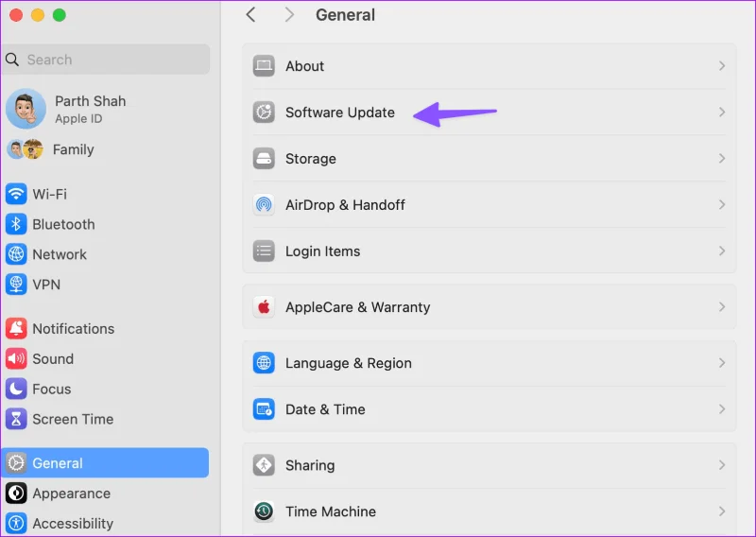Expand the Time Machine row chevron
The width and height of the screenshot is (756, 537).
(722, 511)
